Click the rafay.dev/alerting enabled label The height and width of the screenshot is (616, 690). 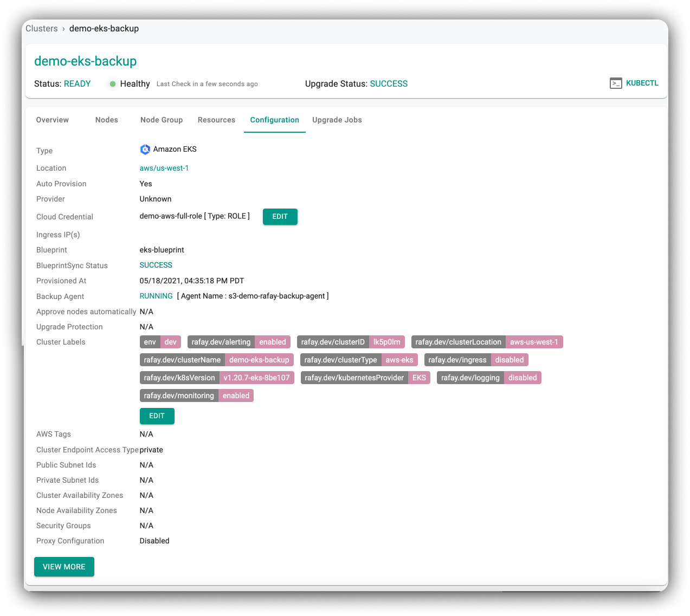click(239, 342)
